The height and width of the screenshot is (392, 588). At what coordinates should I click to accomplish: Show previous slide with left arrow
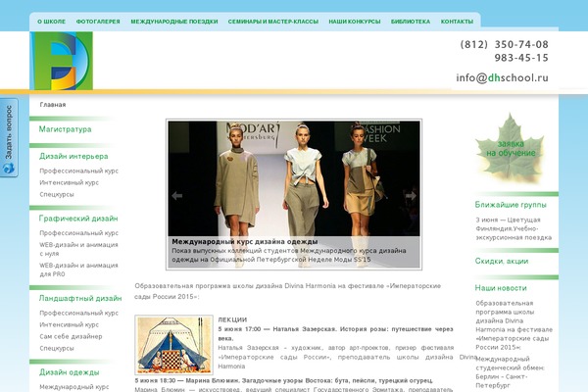coord(177,195)
